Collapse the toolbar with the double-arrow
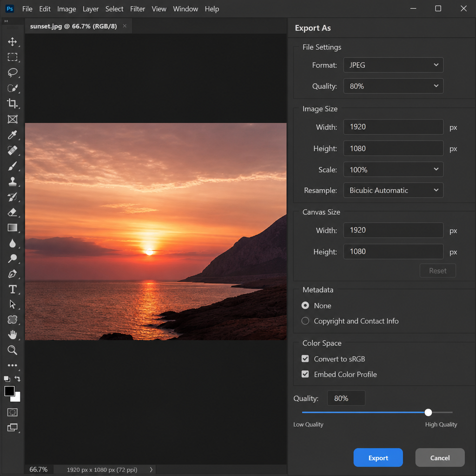This screenshot has width=476, height=476. point(6,21)
